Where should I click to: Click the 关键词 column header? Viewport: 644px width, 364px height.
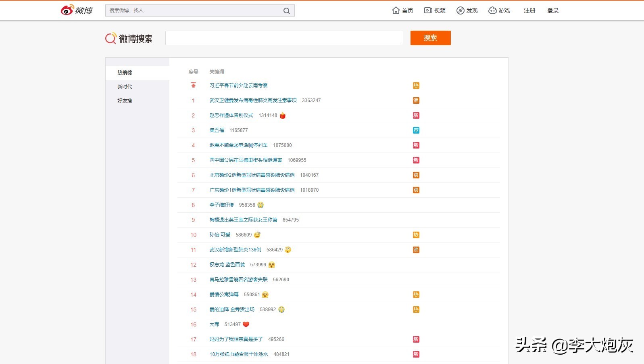point(217,72)
